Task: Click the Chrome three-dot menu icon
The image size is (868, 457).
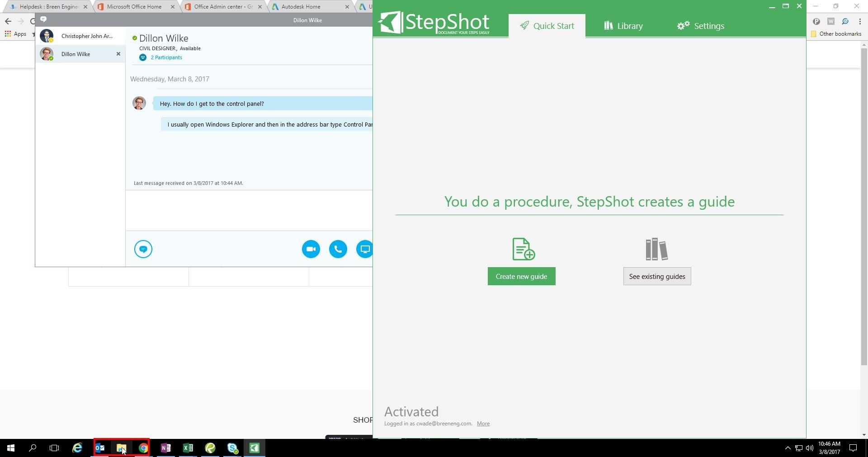Action: (x=859, y=21)
